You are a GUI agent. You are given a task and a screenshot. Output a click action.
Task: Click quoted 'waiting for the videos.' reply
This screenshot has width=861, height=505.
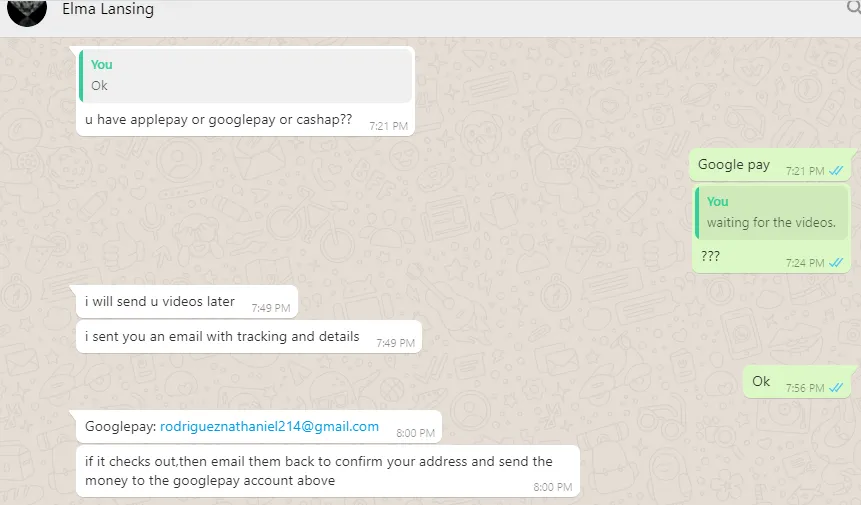click(771, 213)
